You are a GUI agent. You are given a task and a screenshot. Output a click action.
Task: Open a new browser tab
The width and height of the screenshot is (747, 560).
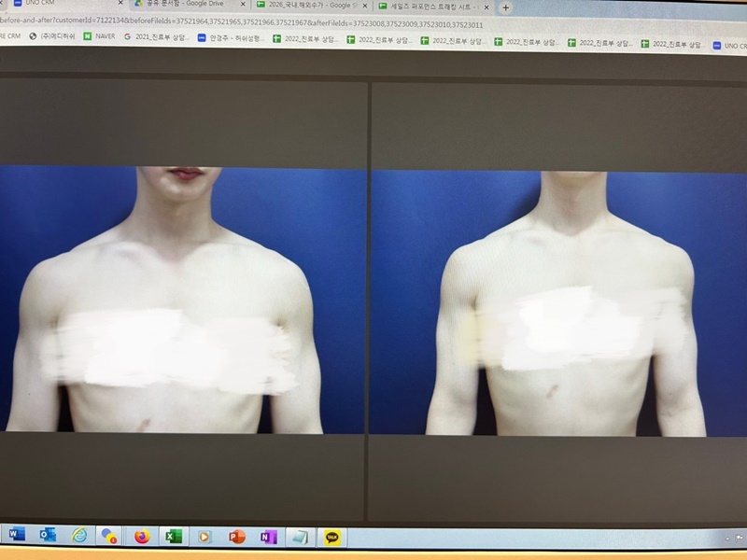(x=505, y=7)
